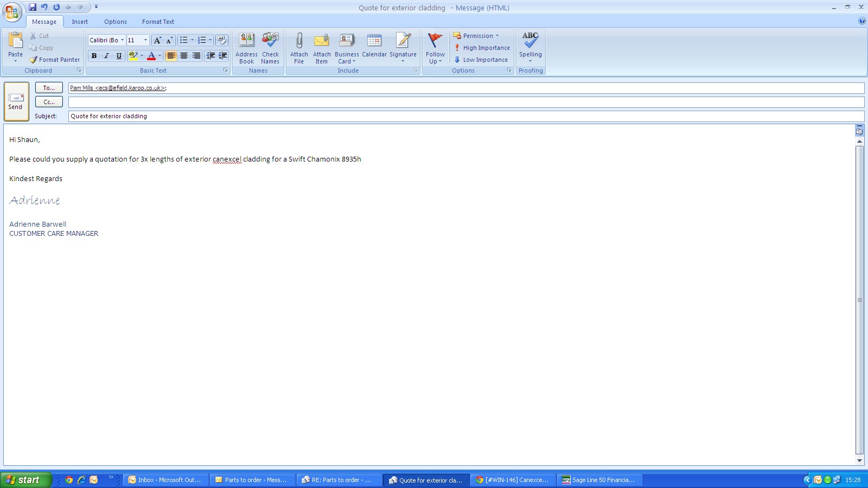Customize the Quick Access Toolbar arrow

96,7
